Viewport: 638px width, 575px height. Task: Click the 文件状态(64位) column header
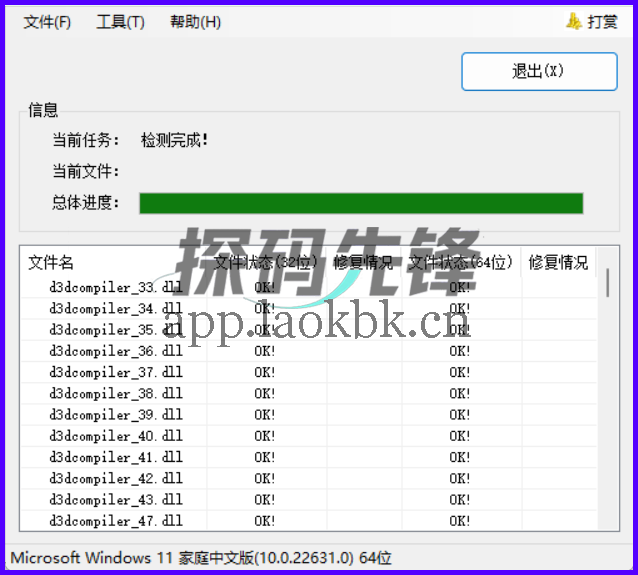460,262
